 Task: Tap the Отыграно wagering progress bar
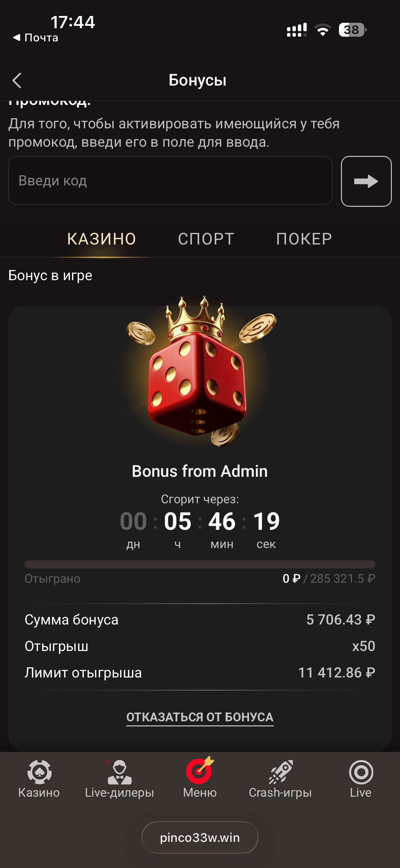click(x=200, y=564)
